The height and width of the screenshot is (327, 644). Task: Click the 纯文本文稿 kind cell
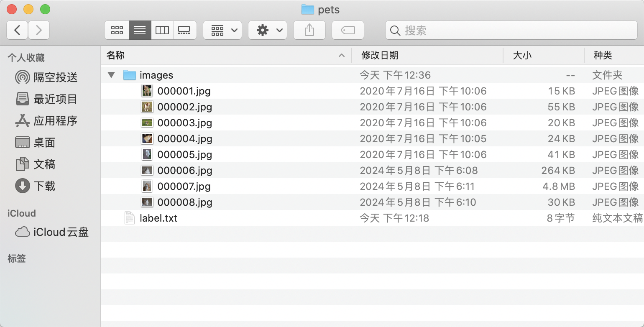(x=618, y=218)
